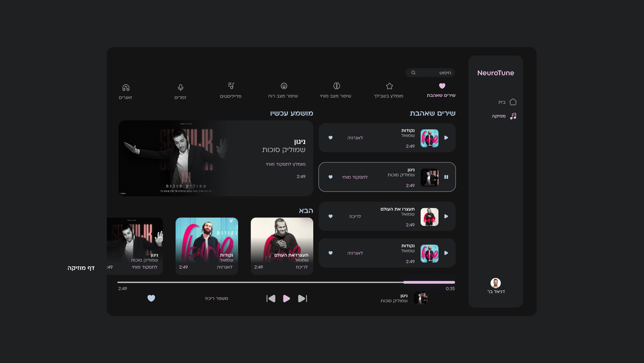This screenshot has width=644, height=363.
Task: Select the נקודות card under הבא
Action: [207, 246]
